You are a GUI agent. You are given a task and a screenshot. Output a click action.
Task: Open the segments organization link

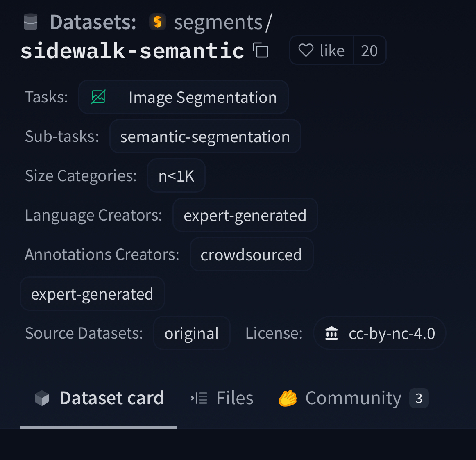[x=218, y=22]
